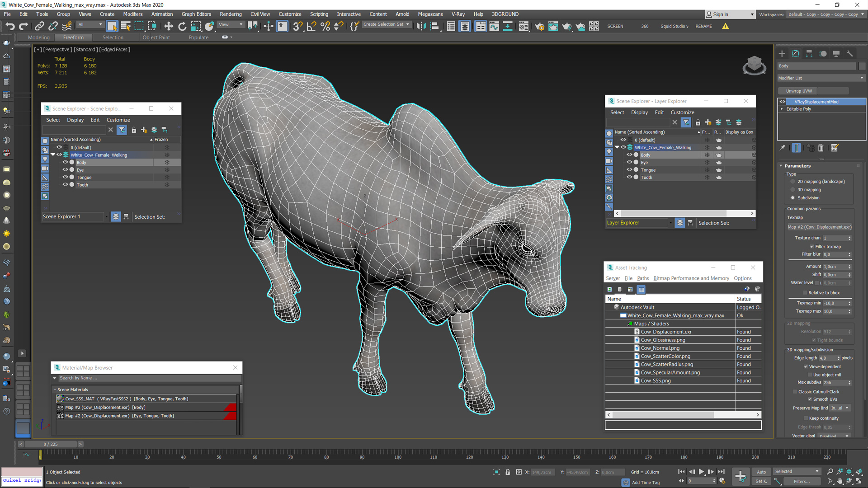Collapse the Parameters rollout
This screenshot has width=868, height=488.
click(781, 166)
